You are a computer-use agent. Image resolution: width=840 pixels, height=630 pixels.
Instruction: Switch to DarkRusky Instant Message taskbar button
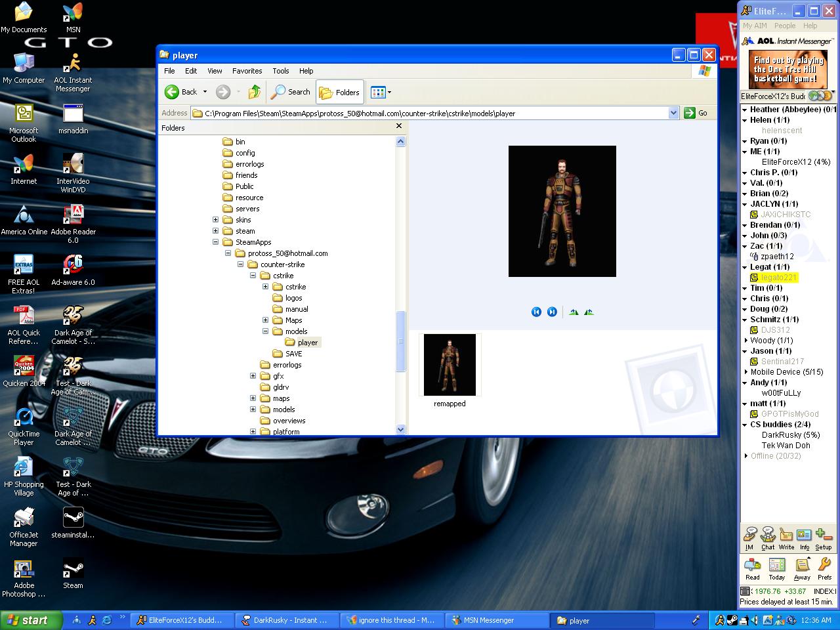pos(288,620)
